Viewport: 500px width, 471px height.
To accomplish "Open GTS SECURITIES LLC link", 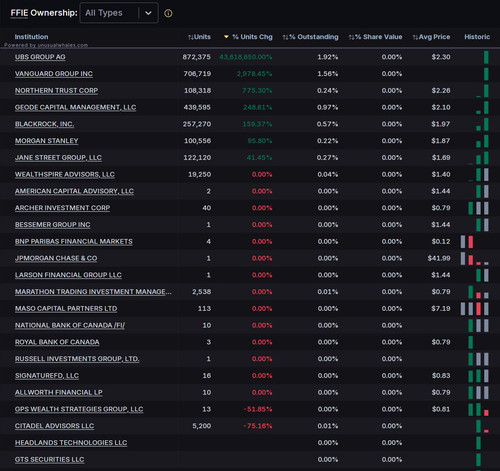I will point(49,459).
